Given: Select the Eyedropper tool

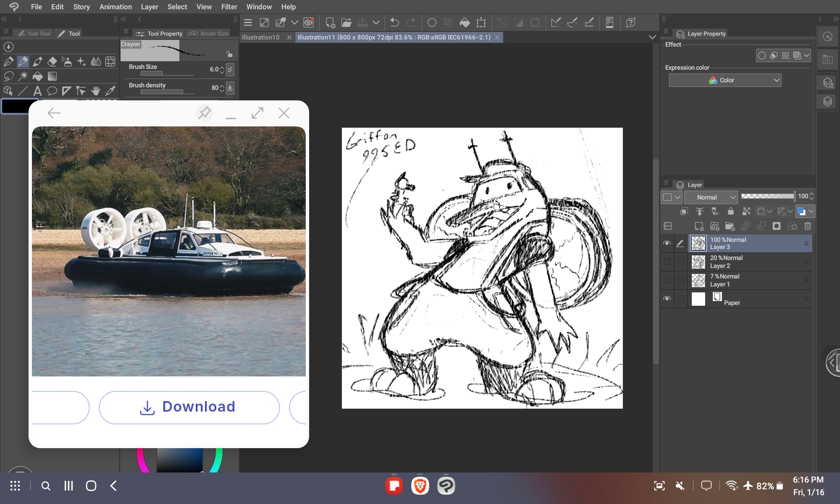Looking at the screenshot, I should click(x=110, y=91).
